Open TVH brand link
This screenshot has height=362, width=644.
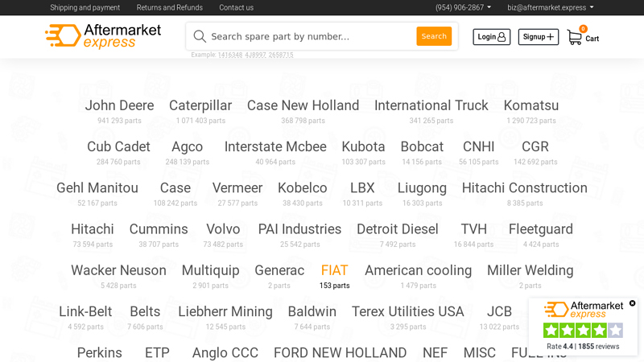[473, 229]
